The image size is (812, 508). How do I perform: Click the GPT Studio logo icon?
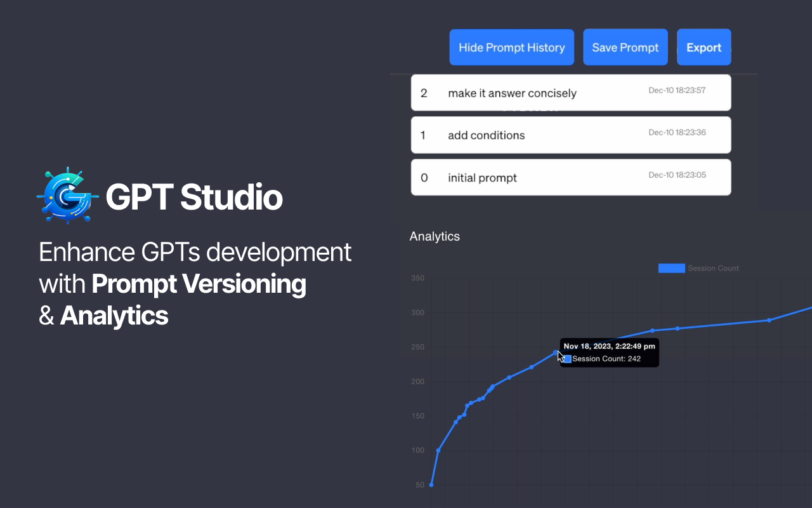pyautogui.click(x=67, y=196)
